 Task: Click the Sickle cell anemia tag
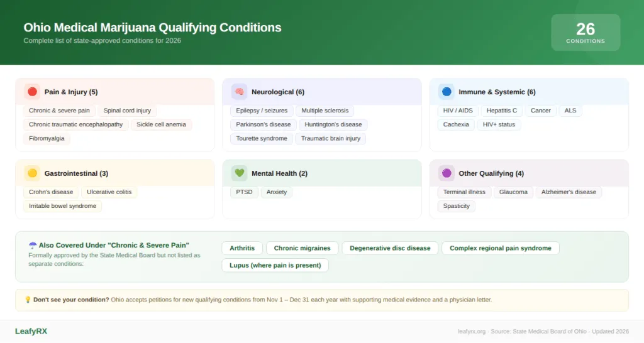tap(161, 125)
